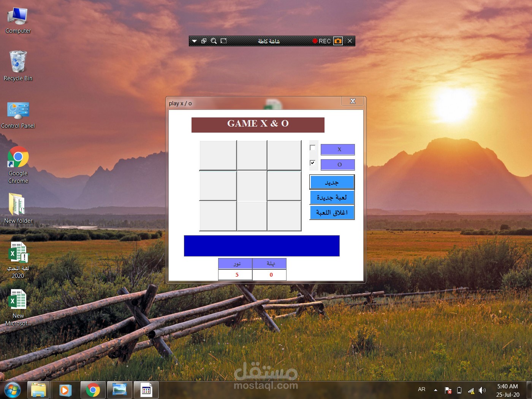Click the جديد button
Viewport: 532px width, 399px height.
coord(332,182)
